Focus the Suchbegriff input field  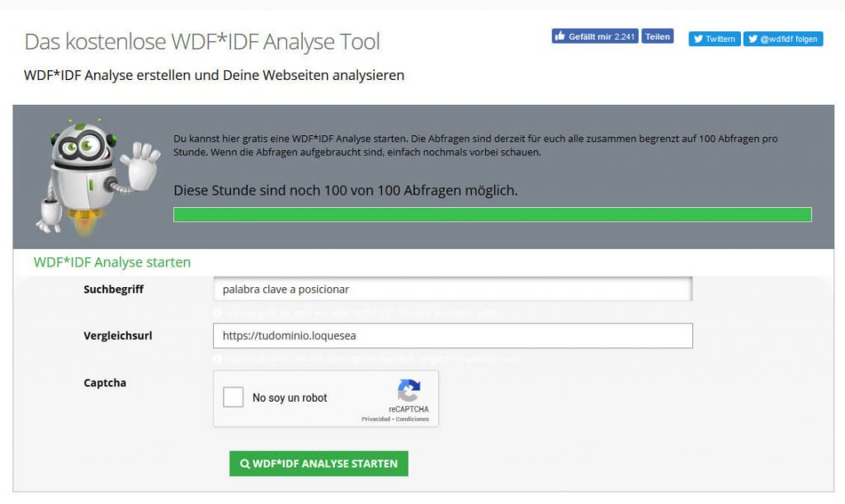(453, 290)
